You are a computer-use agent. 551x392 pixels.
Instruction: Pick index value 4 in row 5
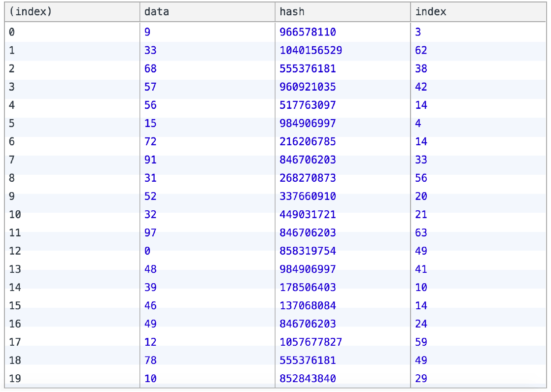click(x=418, y=124)
